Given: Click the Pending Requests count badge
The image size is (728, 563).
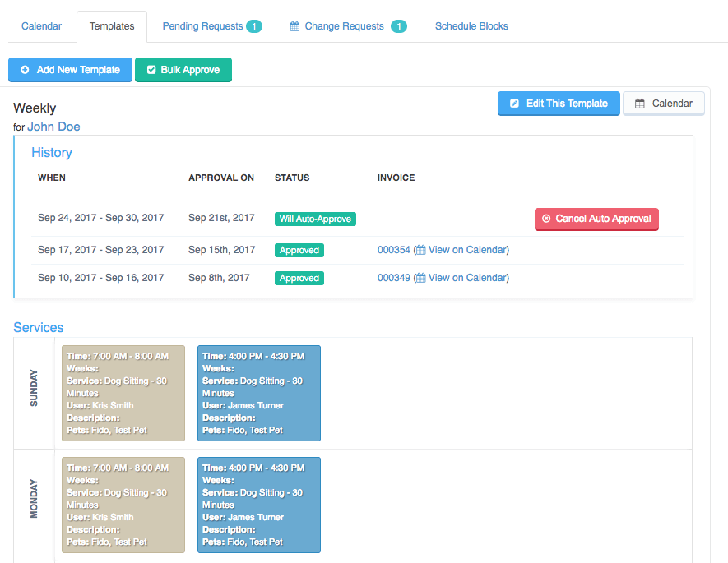Looking at the screenshot, I should coord(254,26).
